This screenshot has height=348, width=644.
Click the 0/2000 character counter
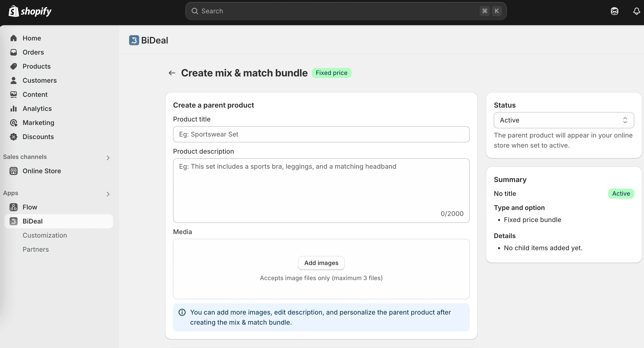452,213
